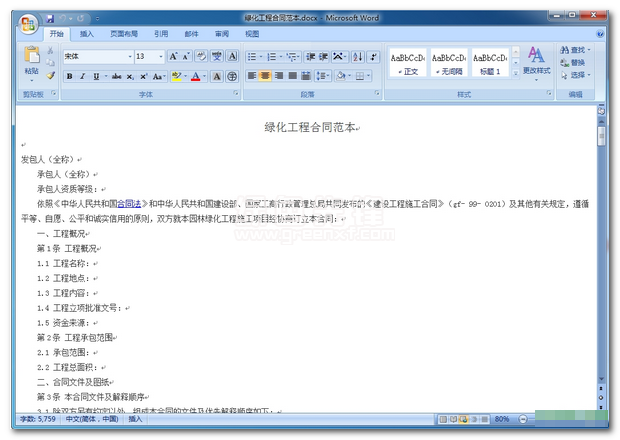Click the Grow Font icon
Screen dimensions: 620x440
pyautogui.click(x=173, y=57)
